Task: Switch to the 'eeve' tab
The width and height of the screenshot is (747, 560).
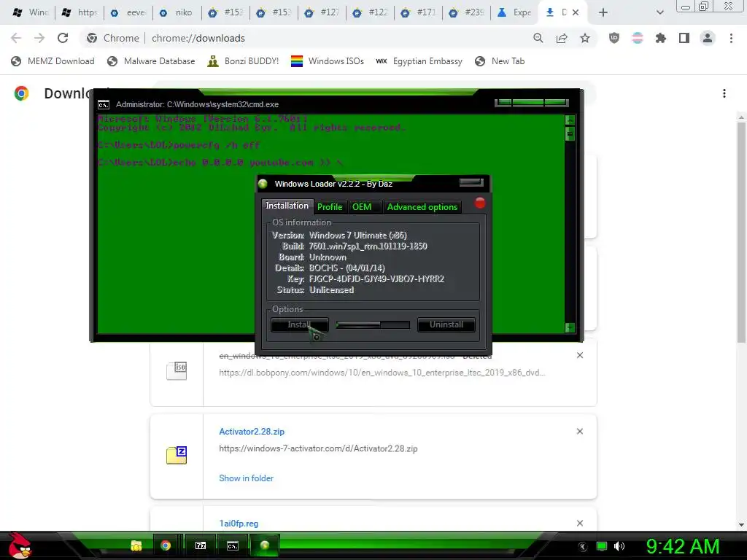Action: (128, 12)
